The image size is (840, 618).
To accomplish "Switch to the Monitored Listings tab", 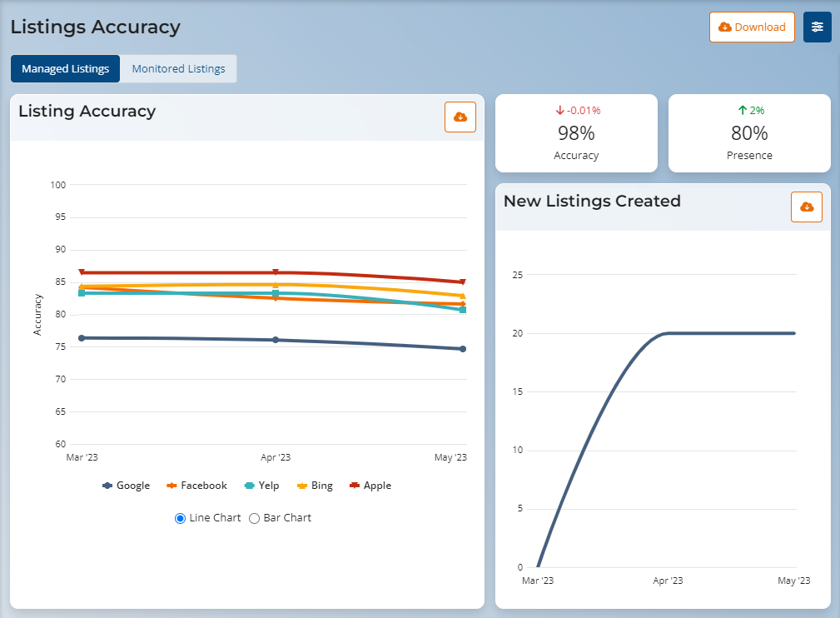I will (x=178, y=68).
